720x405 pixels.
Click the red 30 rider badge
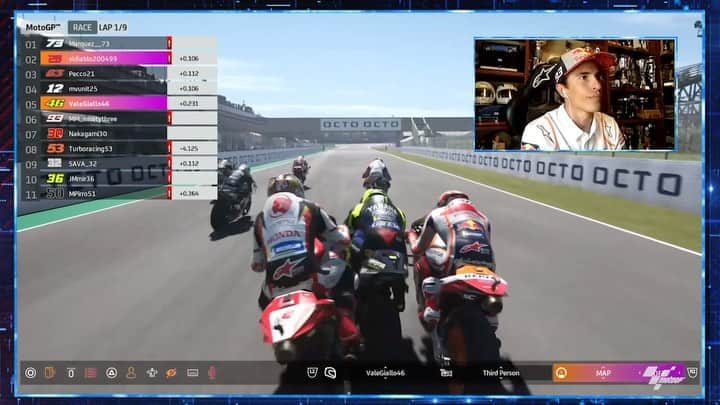coord(55,134)
